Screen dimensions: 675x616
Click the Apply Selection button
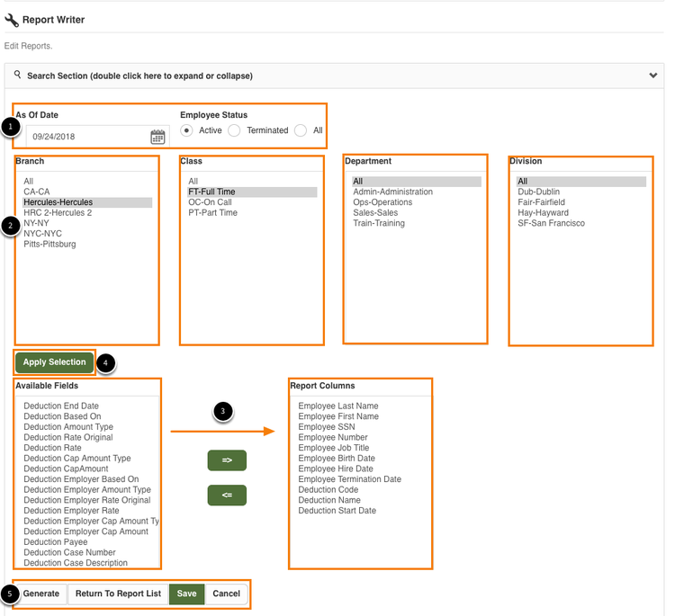point(55,362)
